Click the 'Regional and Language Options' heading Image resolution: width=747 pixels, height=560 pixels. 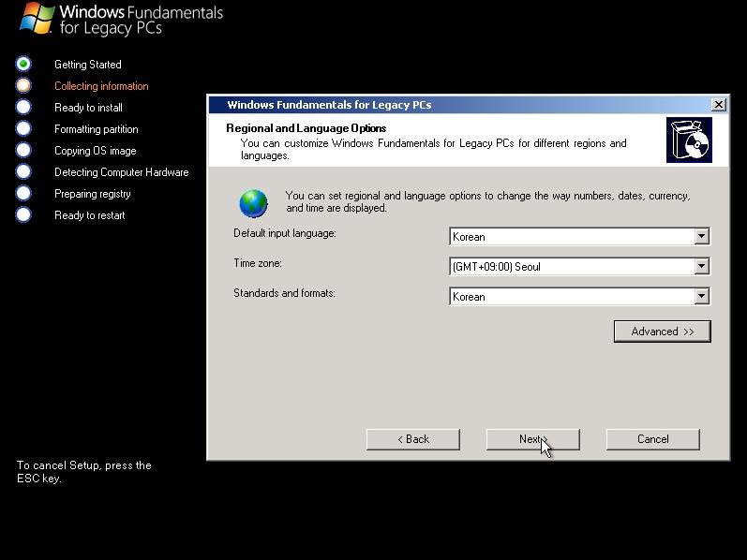pos(306,128)
